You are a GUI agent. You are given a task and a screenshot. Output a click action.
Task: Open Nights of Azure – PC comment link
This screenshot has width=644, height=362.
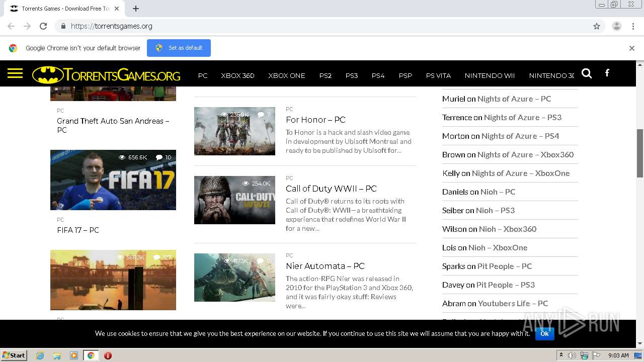click(x=514, y=99)
